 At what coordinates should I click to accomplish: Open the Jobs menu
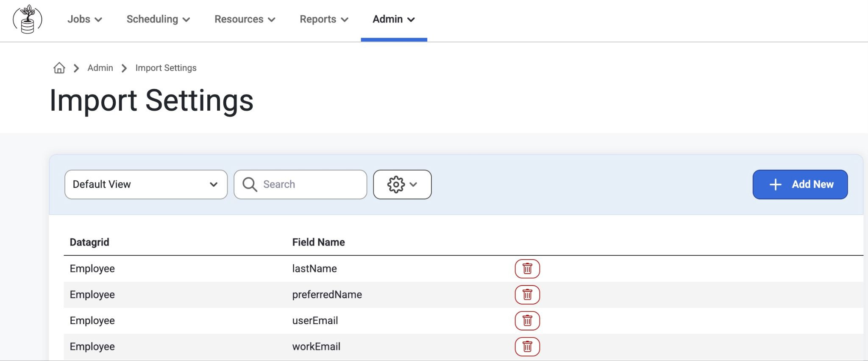(x=85, y=19)
